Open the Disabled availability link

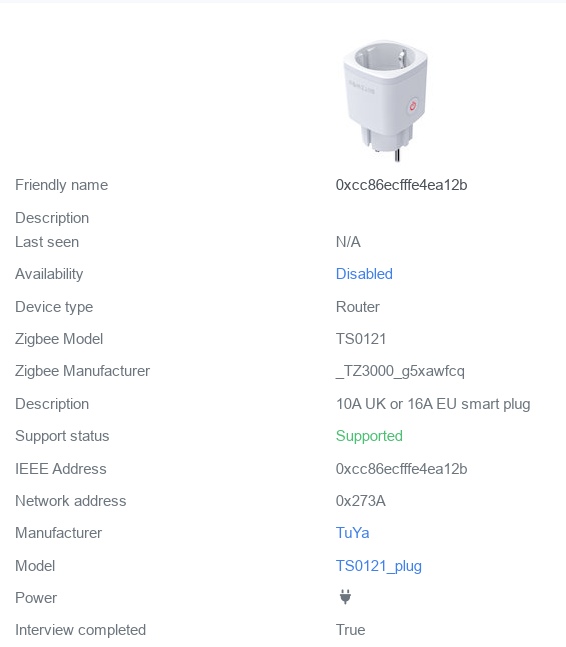coord(364,274)
